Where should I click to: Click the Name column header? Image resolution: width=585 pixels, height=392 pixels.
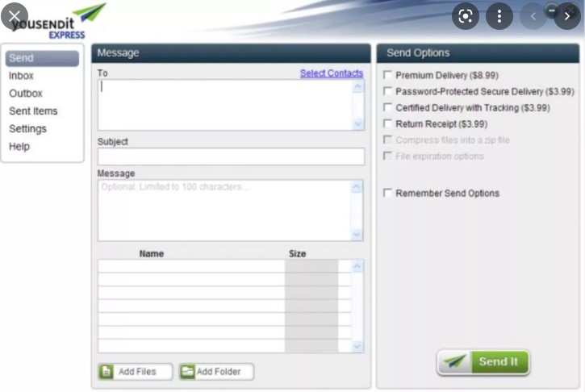click(152, 253)
